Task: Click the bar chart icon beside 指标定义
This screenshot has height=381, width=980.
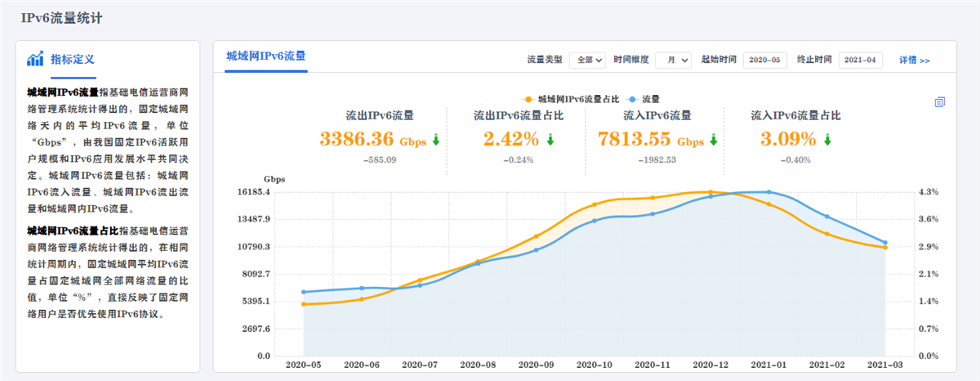Action: 35,59
